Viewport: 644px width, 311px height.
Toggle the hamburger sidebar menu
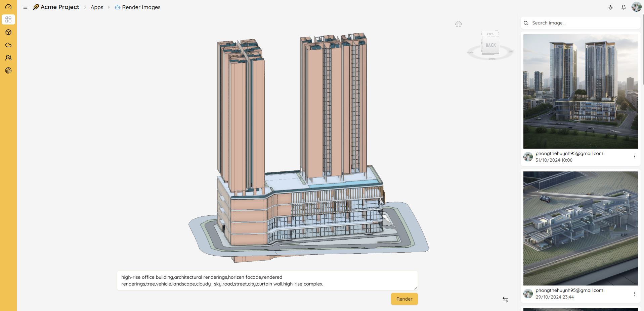tap(25, 7)
